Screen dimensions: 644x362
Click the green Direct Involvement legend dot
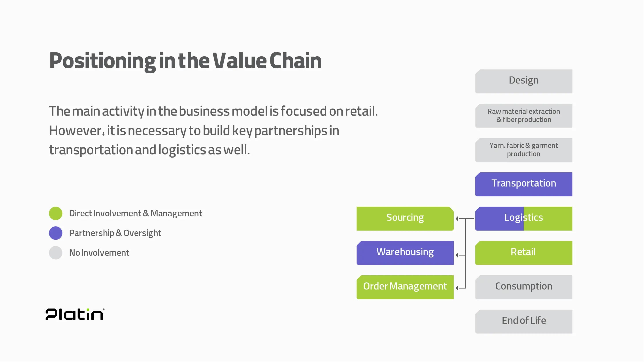(x=55, y=213)
